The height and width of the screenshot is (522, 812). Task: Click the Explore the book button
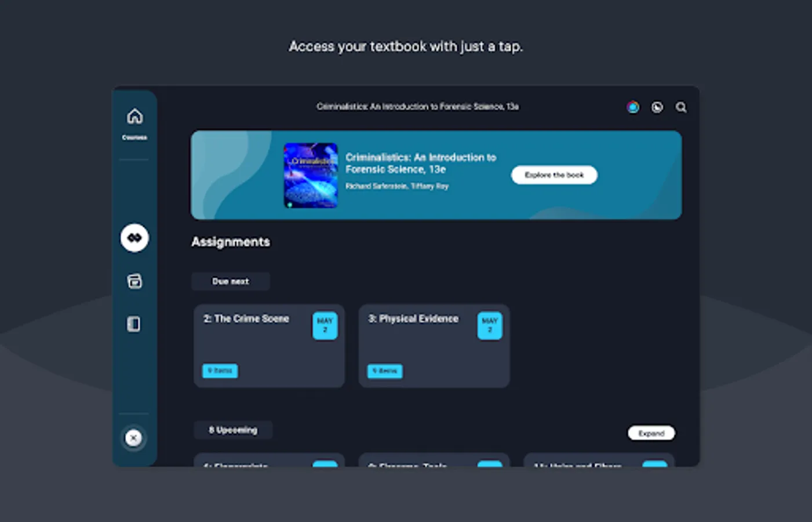(554, 175)
